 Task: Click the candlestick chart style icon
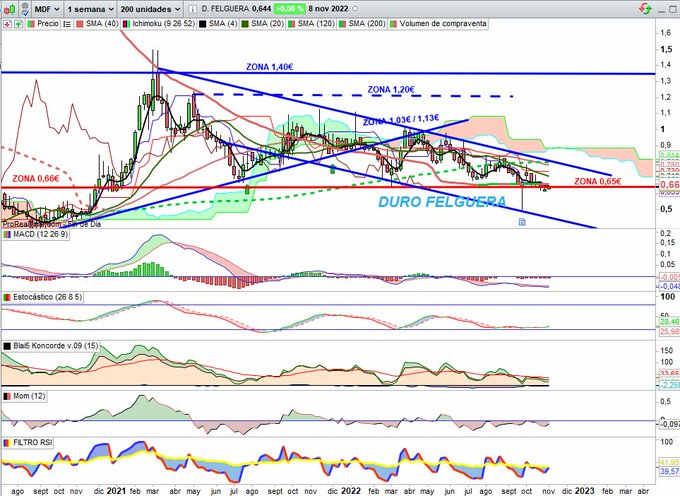click(x=9, y=9)
